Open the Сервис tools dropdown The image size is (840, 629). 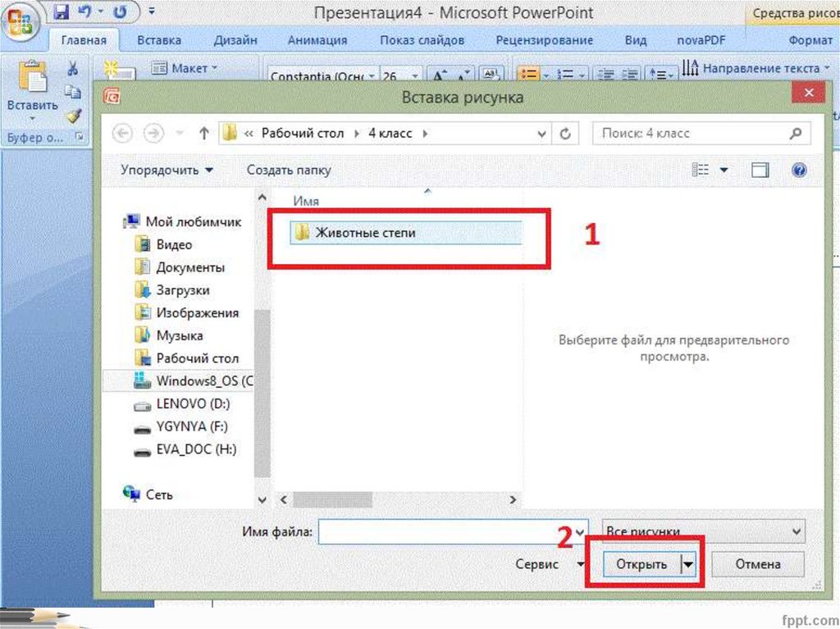pos(550,564)
